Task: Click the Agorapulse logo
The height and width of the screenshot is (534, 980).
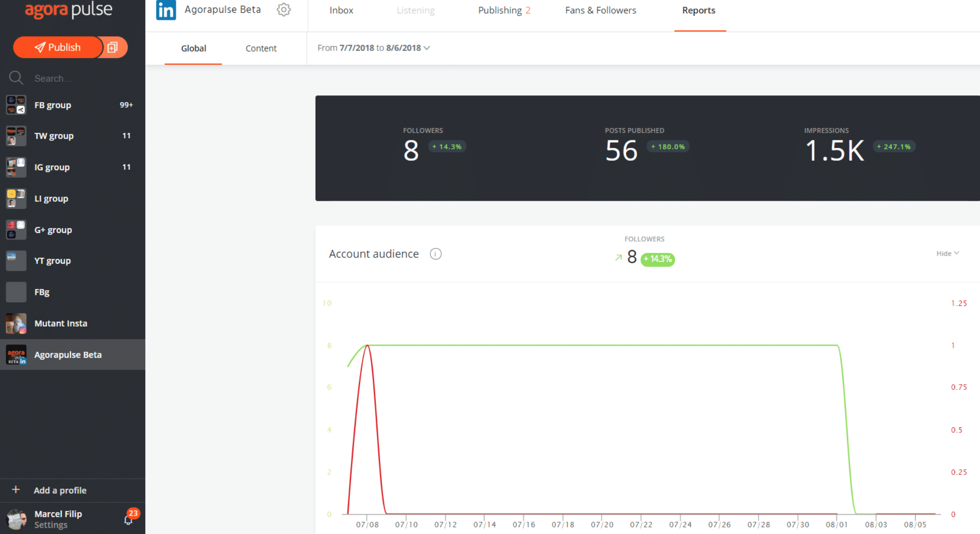Action: pyautogui.click(x=69, y=10)
